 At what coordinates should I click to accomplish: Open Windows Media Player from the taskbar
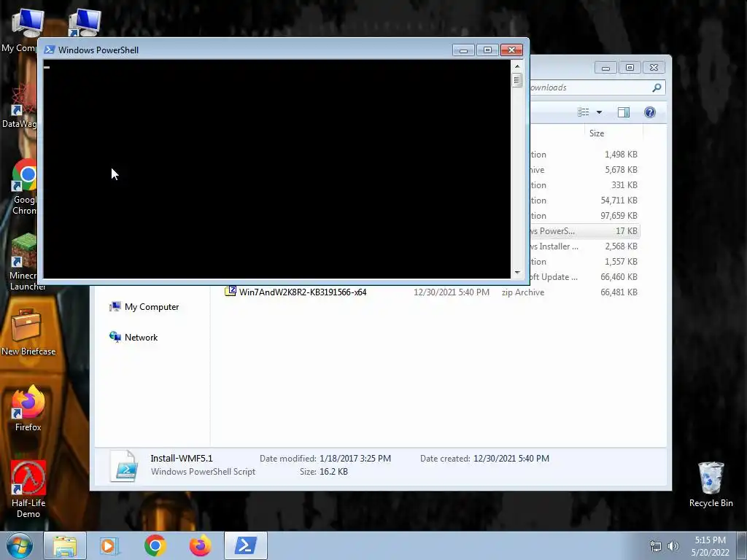point(109,545)
